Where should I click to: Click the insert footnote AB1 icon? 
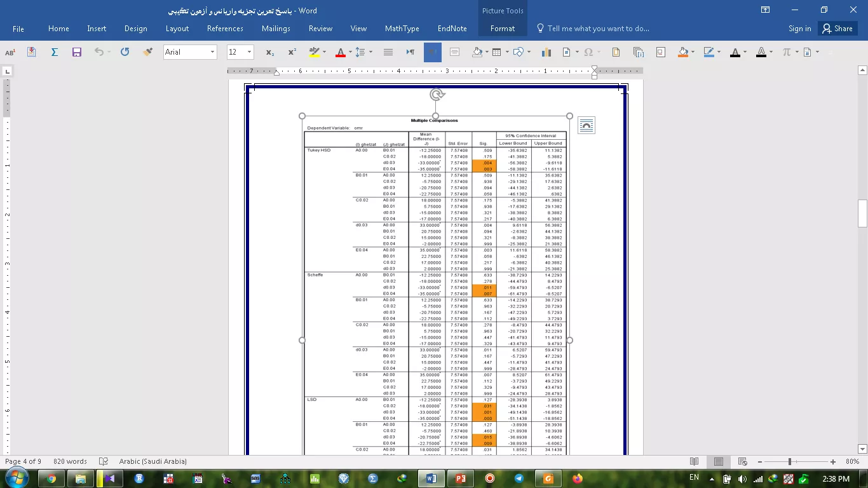(10, 52)
